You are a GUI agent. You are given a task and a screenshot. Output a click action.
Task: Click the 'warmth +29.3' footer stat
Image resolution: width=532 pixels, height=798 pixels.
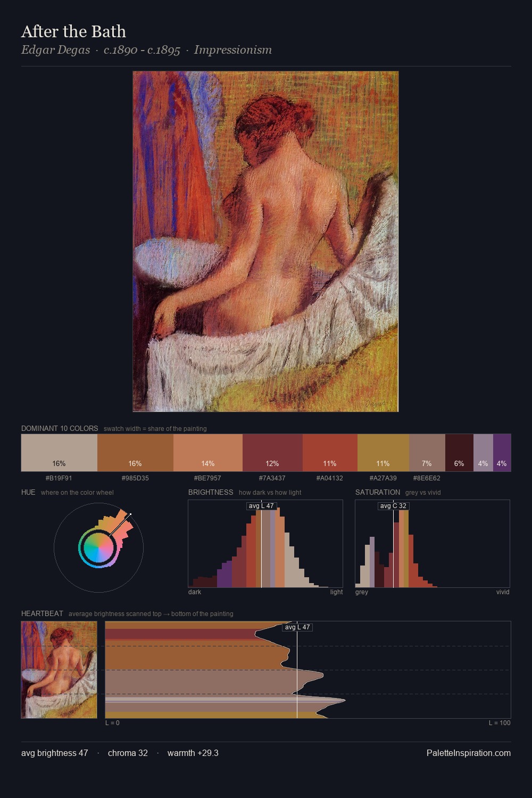tap(193, 753)
